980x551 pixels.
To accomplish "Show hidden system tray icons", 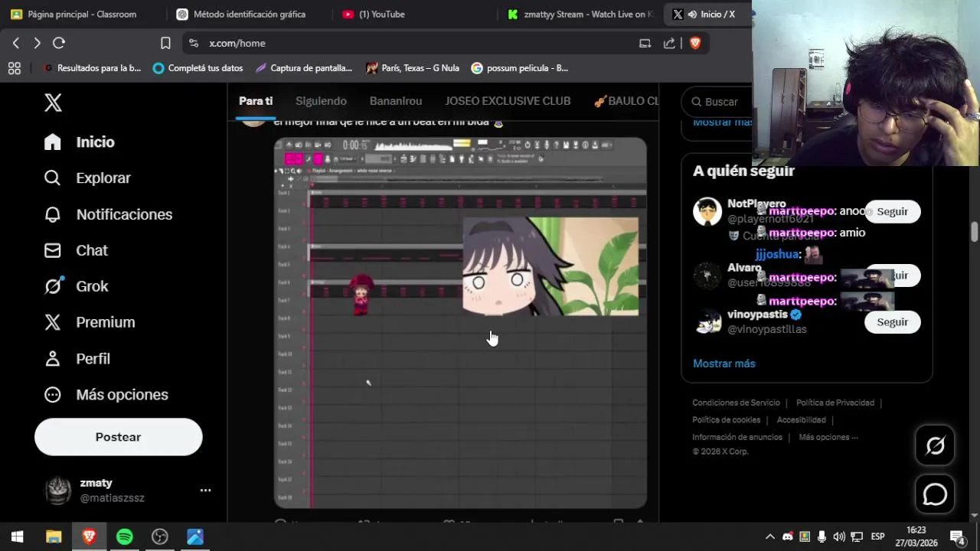I will 770,536.
